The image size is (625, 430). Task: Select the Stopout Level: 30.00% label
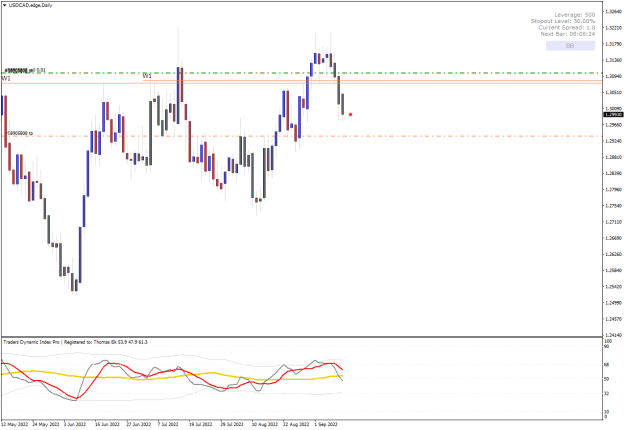(x=562, y=21)
